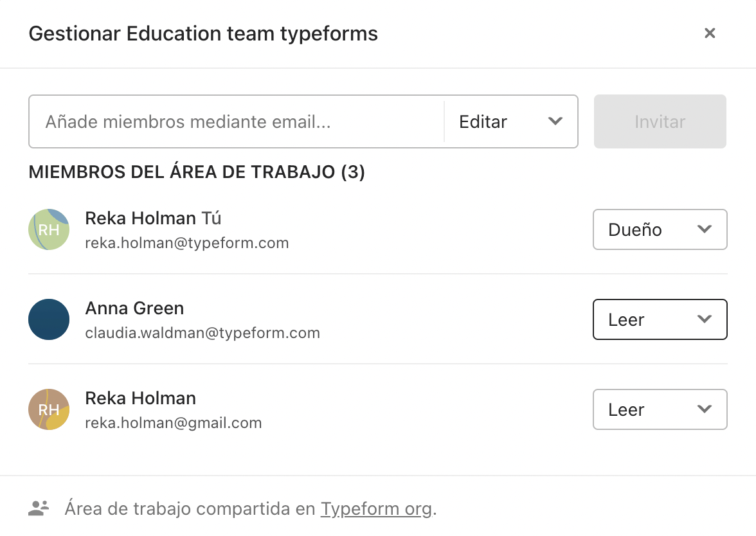This screenshot has height=536, width=756.
Task: Expand Leer dropdown for the Gmail Reka Holman
Action: [660, 409]
